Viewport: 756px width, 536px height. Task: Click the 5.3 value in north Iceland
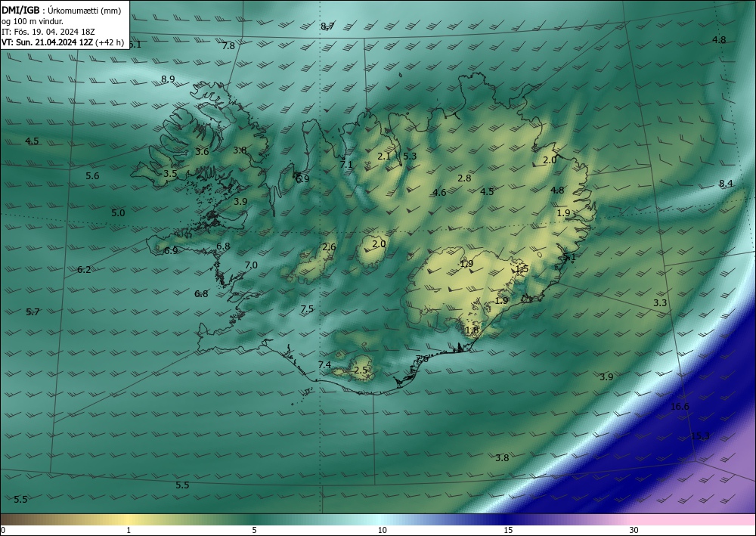click(410, 156)
